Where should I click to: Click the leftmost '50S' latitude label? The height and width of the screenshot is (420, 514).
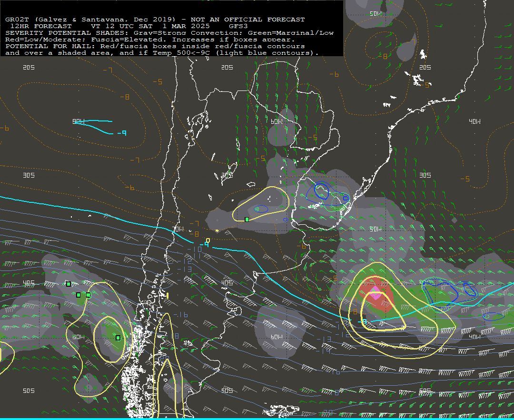pos(29,391)
